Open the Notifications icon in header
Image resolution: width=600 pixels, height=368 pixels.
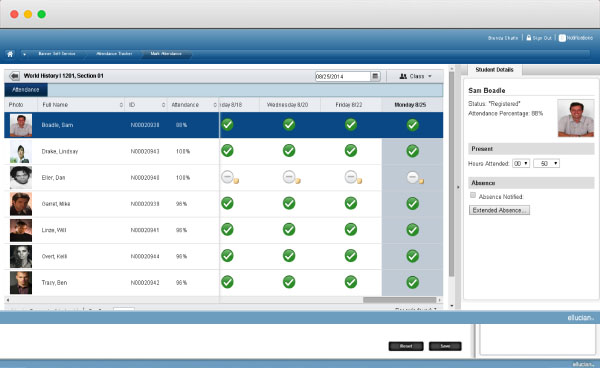(562, 38)
